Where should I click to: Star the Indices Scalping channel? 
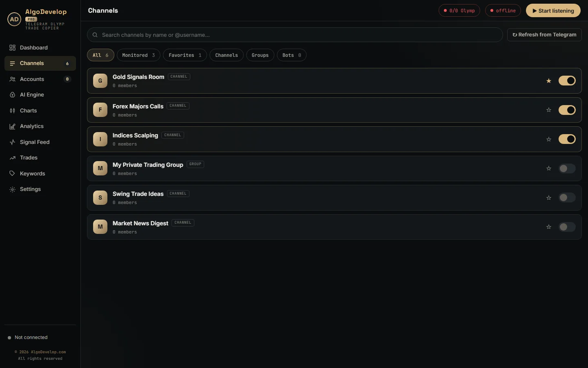click(x=549, y=139)
